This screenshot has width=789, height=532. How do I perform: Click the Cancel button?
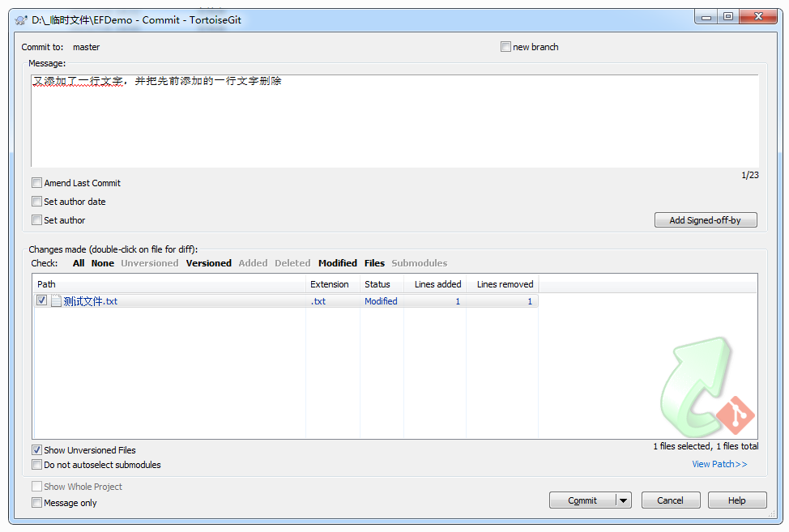pos(670,500)
